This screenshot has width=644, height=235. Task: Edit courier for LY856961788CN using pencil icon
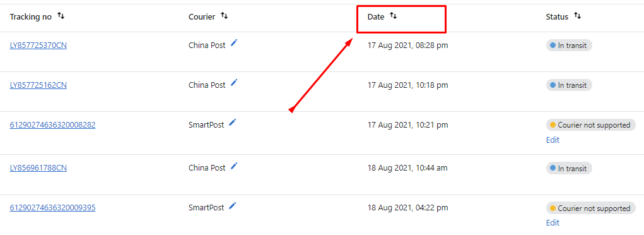tap(234, 166)
